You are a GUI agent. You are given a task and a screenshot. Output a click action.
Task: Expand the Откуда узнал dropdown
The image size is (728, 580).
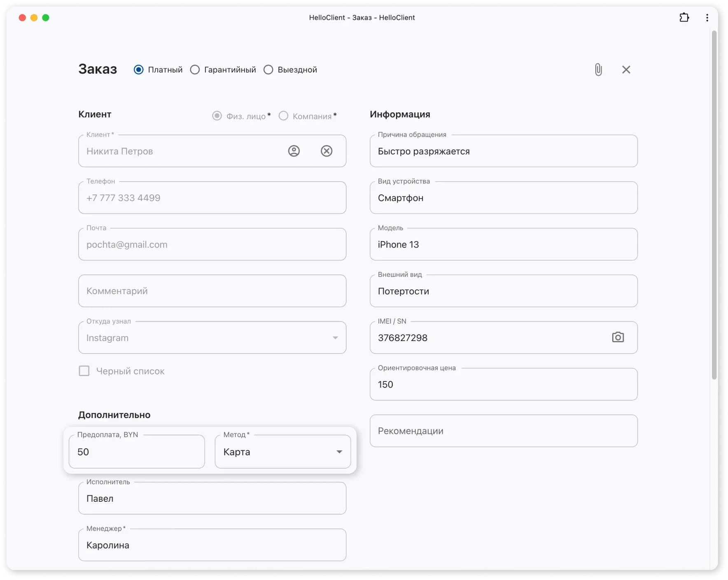[335, 338]
